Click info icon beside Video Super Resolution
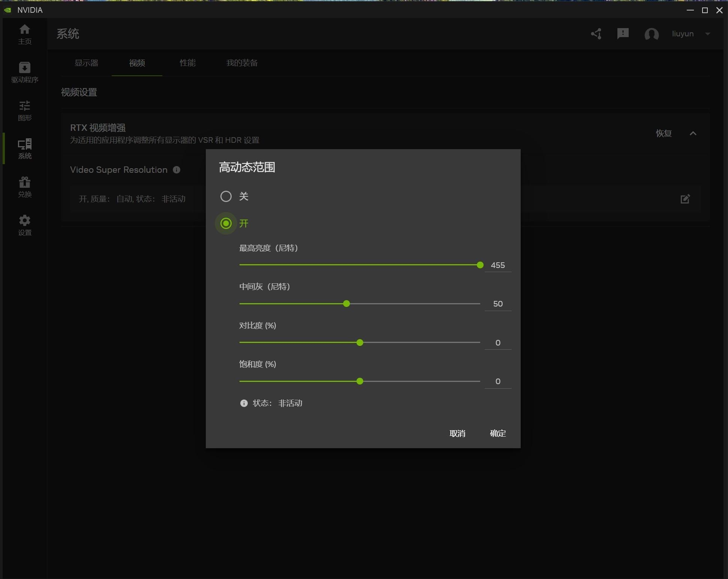 pyautogui.click(x=177, y=170)
